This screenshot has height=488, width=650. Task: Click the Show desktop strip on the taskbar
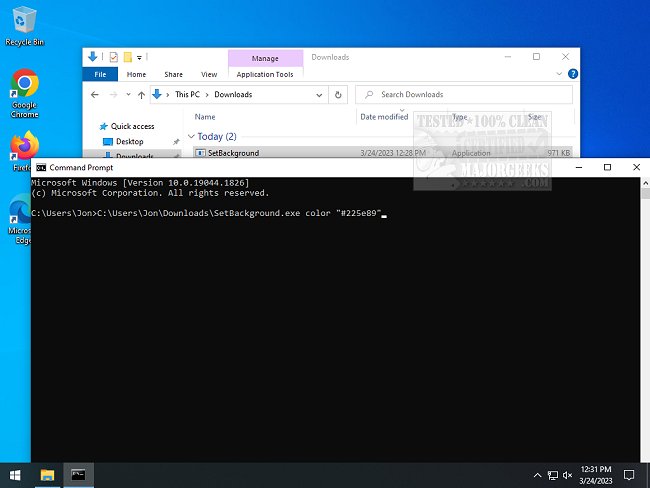pyautogui.click(x=648, y=475)
